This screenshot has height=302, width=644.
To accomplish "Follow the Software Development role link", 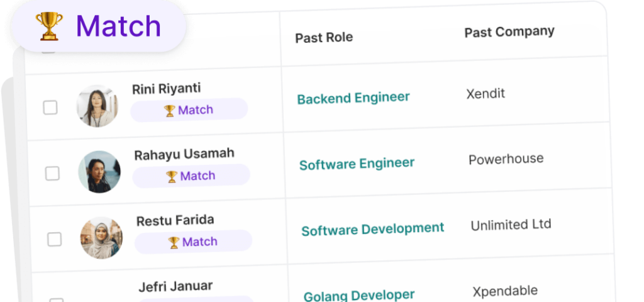I will pos(372,230).
